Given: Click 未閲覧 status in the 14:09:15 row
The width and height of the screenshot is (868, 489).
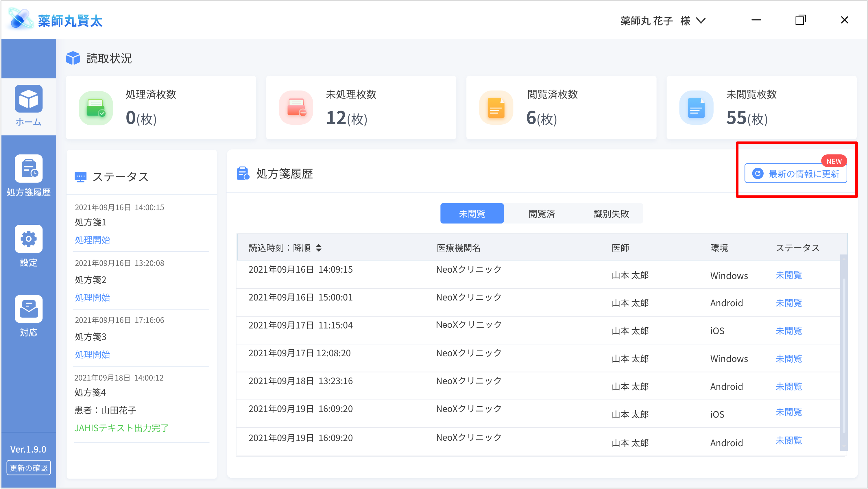Looking at the screenshot, I should click(x=788, y=275).
